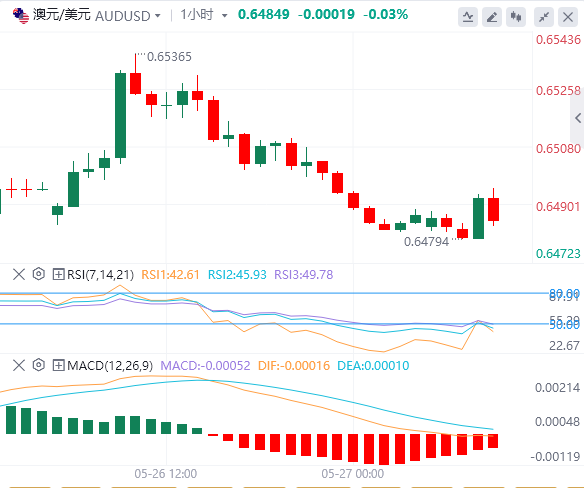Expand the MACD panel plus box

tap(58, 365)
